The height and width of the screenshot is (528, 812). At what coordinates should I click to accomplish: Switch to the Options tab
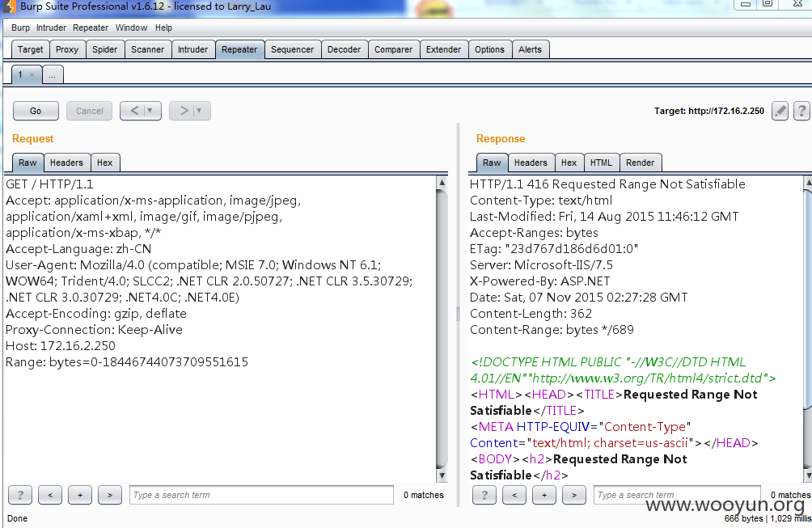489,49
